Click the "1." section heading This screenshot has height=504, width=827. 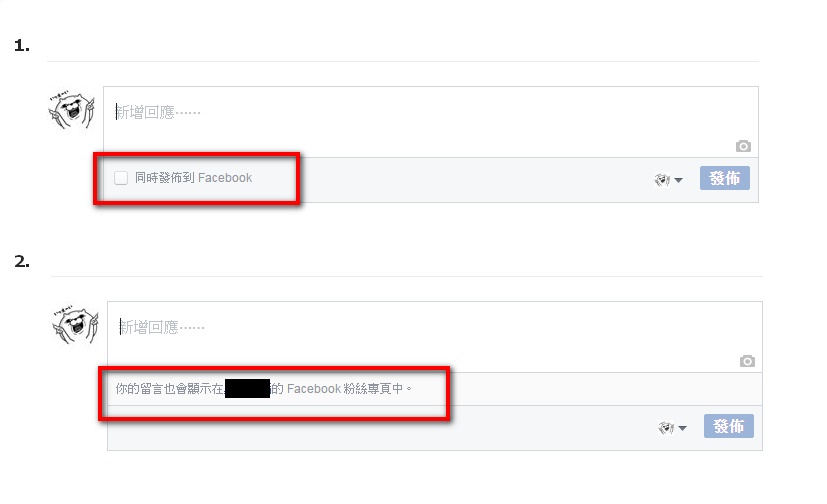tap(22, 46)
